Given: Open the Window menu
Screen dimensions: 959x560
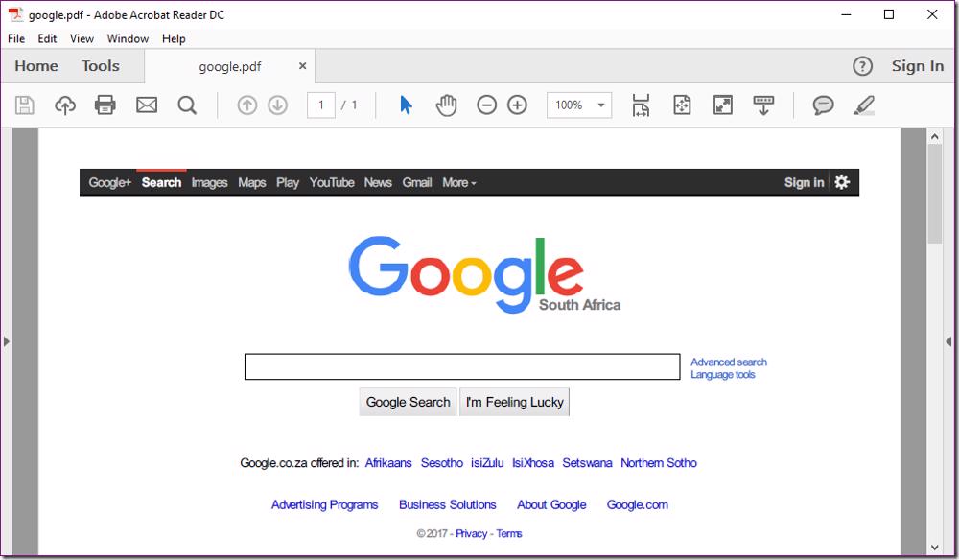Looking at the screenshot, I should tap(128, 38).
